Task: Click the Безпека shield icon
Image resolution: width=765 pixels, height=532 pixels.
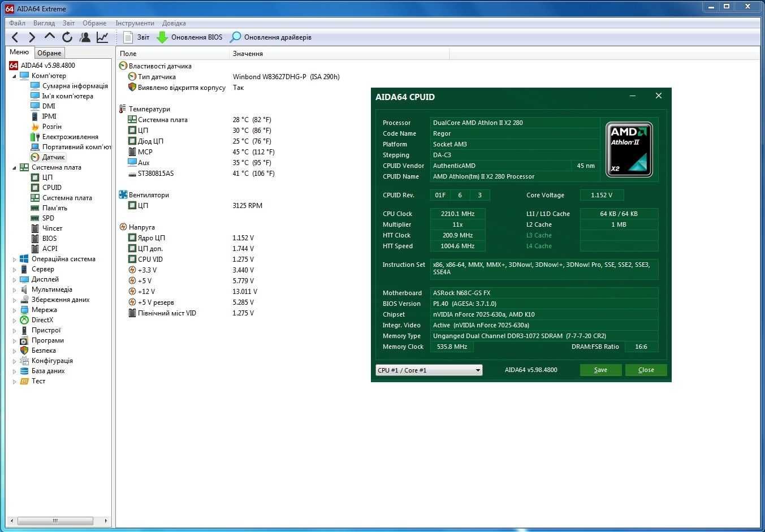Action: [x=24, y=351]
